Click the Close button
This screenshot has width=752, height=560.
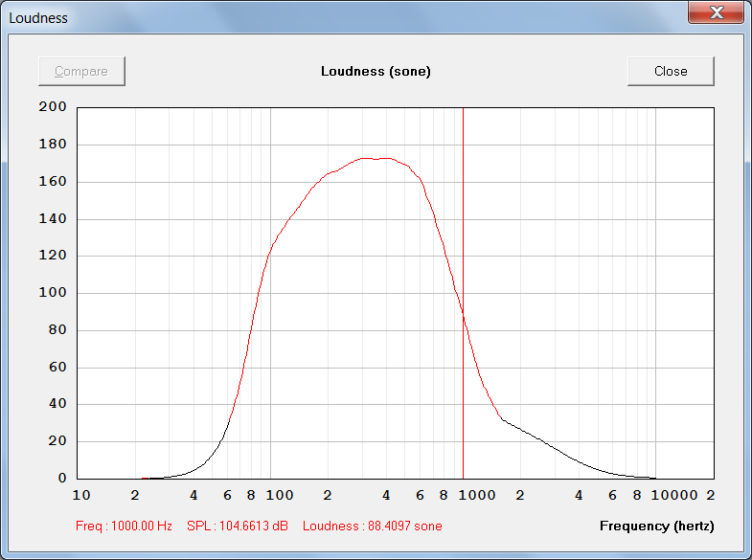click(671, 72)
